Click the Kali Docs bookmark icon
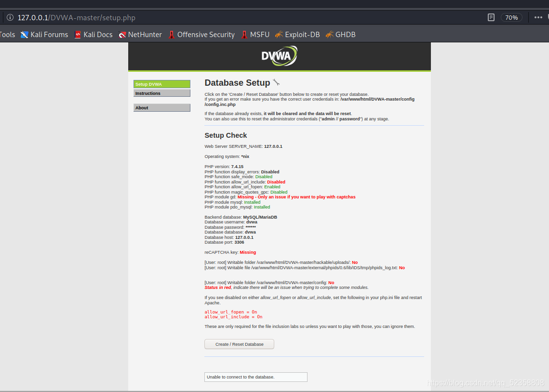This screenshot has height=392, width=549. click(78, 35)
